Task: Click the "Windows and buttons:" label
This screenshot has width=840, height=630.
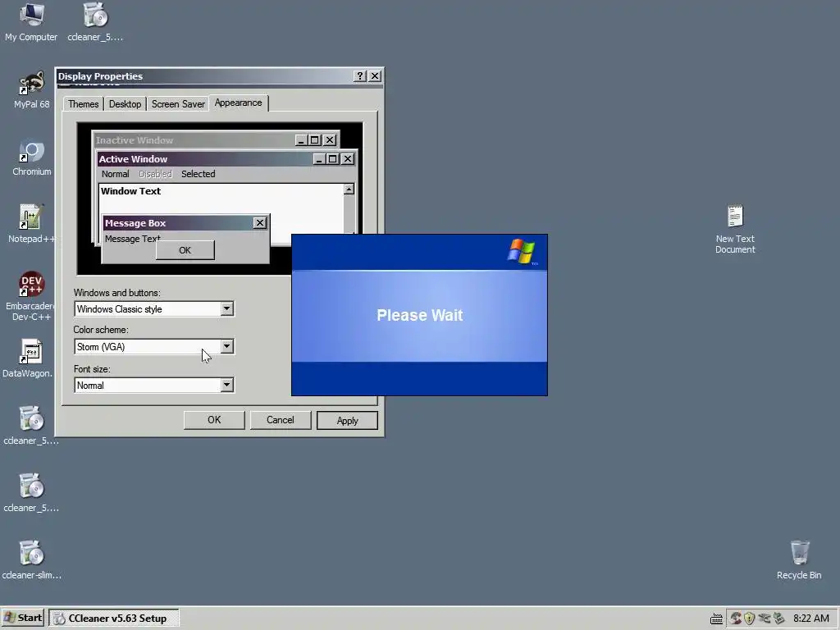Action: pyautogui.click(x=116, y=293)
